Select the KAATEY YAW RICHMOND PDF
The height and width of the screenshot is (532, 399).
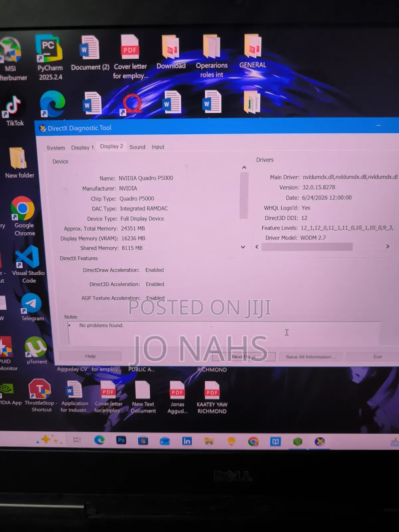point(212,397)
